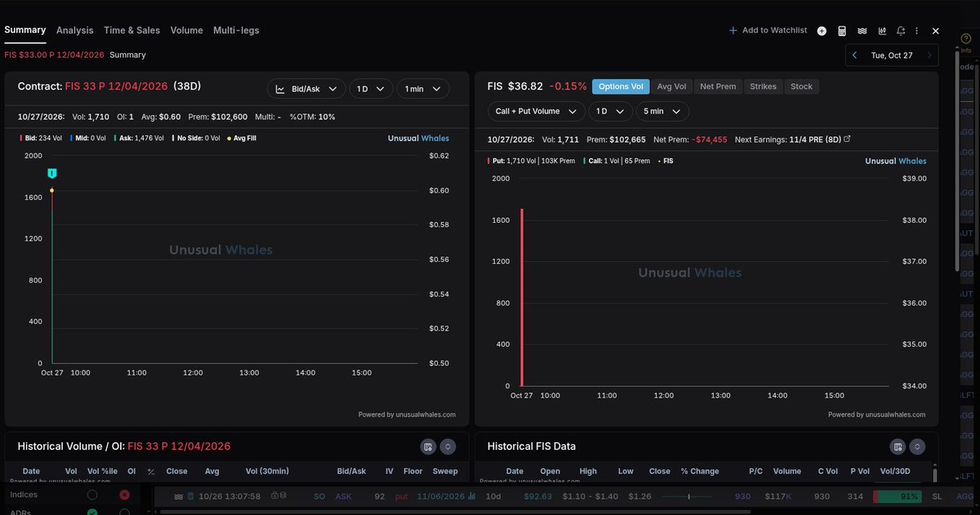Switch to the Multi-legs tab

point(236,30)
